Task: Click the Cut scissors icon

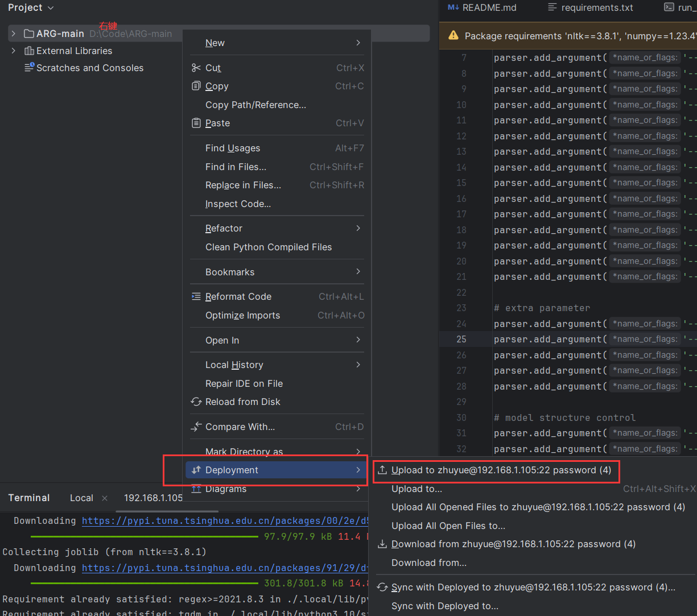Action: pyautogui.click(x=196, y=68)
